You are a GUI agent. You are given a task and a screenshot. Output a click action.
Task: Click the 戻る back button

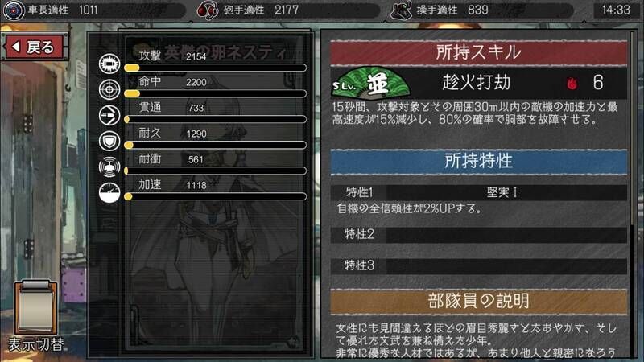[35, 47]
